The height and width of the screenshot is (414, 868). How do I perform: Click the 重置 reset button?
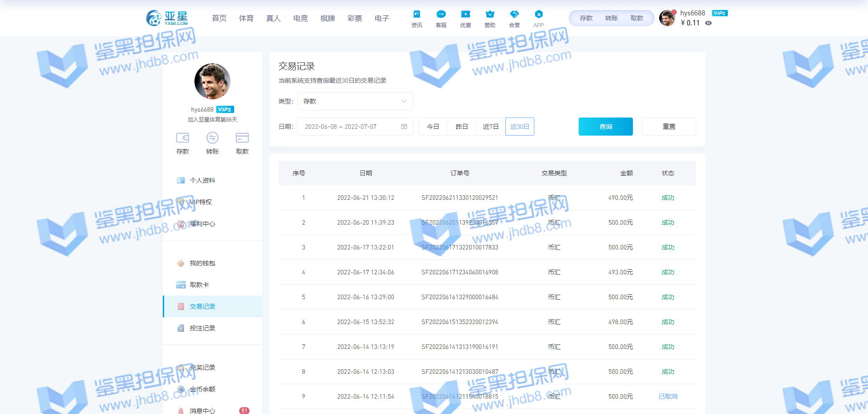[669, 127]
